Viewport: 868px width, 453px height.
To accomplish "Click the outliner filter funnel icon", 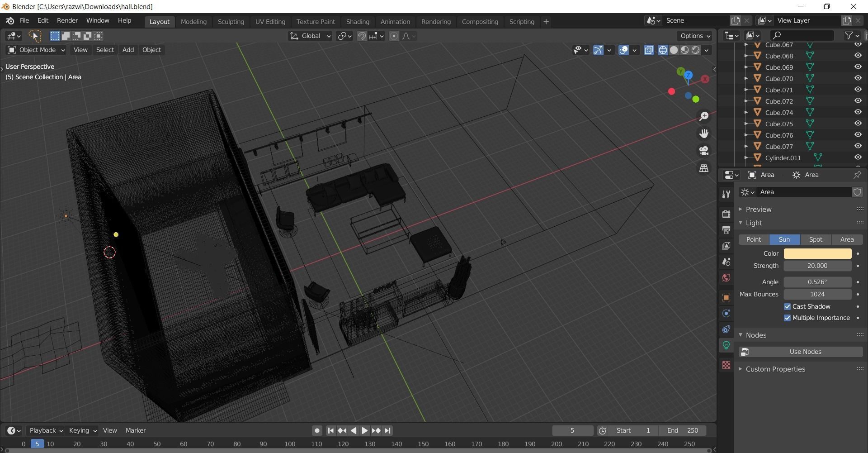I will coord(849,35).
